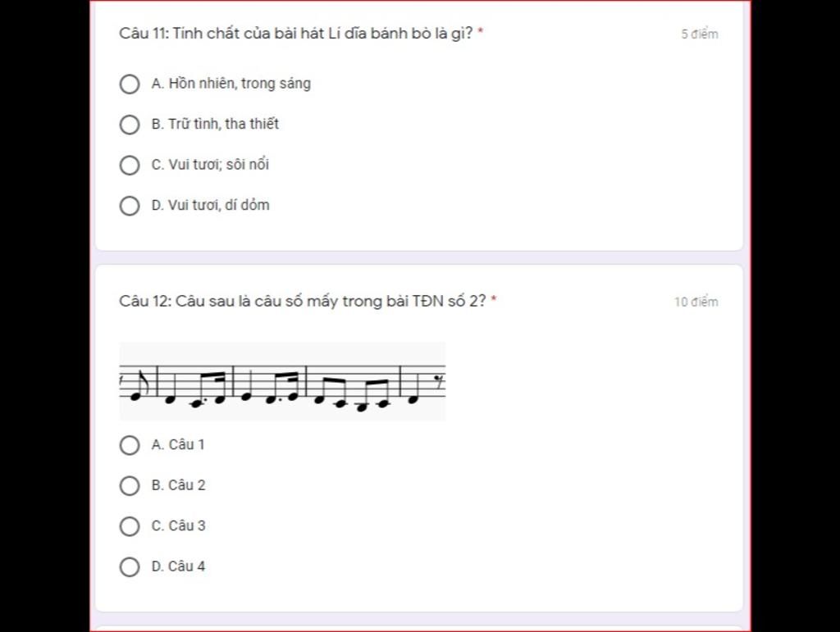
Task: Click the answer text 'Vui tươi, dí dỏm'
Action: 218,205
